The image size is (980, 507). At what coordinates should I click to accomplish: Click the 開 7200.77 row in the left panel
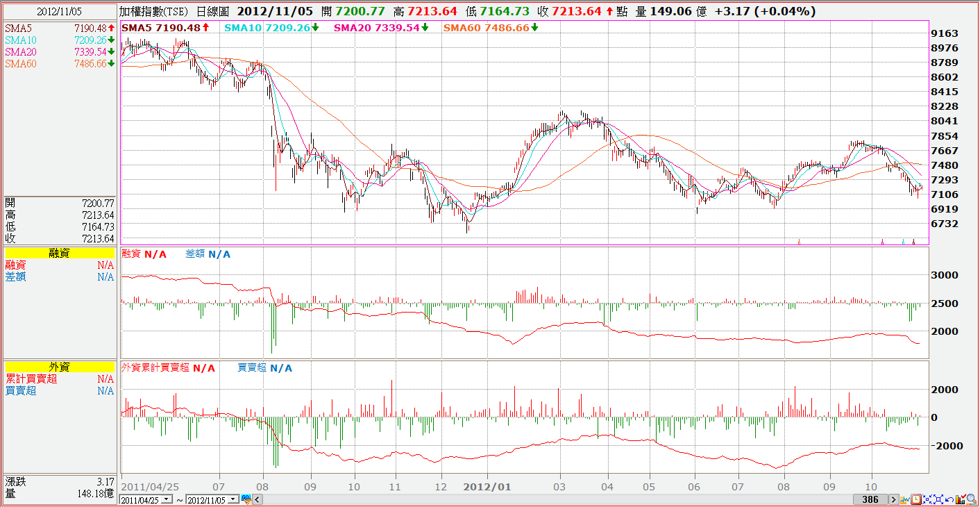60,203
